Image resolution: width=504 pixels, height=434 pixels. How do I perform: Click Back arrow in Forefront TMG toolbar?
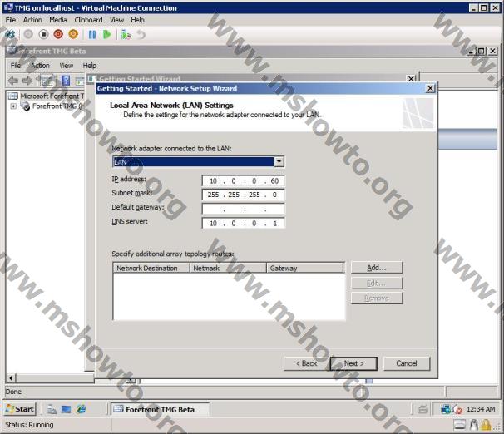point(13,81)
